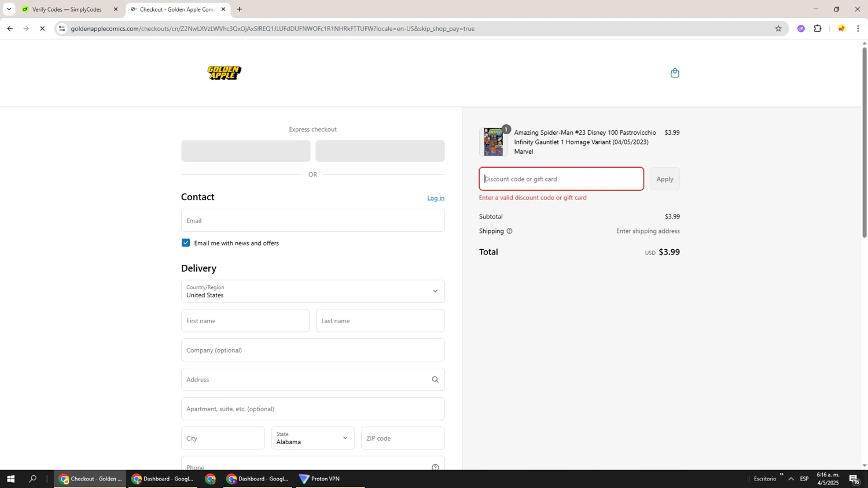Open the shopping bag cart icon
Screen dimensions: 868x488
click(675, 73)
